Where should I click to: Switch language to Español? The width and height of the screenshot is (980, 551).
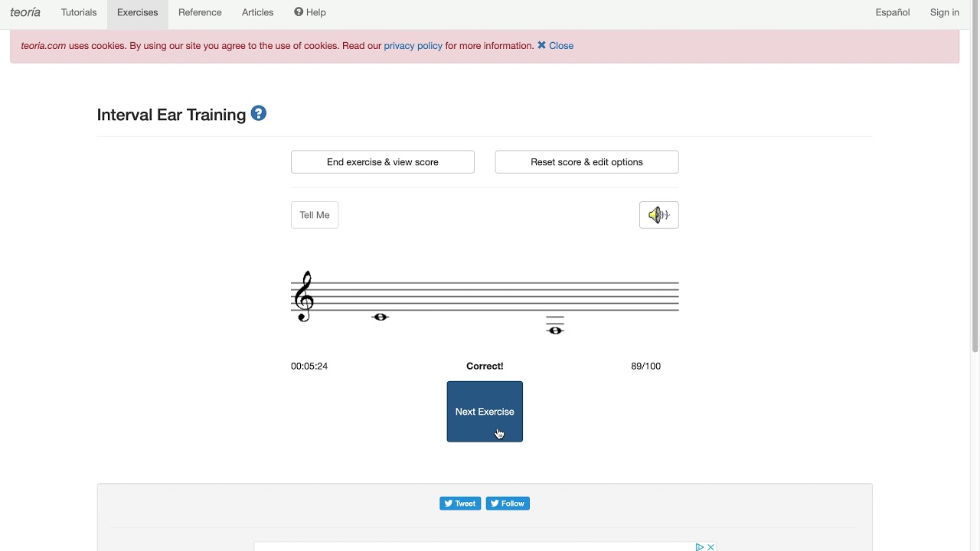[x=893, y=13]
